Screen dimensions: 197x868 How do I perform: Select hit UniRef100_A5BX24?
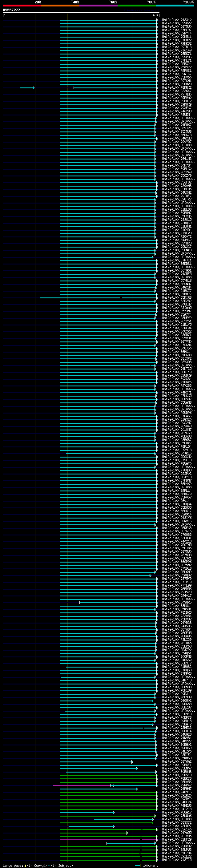tap(176, 64)
